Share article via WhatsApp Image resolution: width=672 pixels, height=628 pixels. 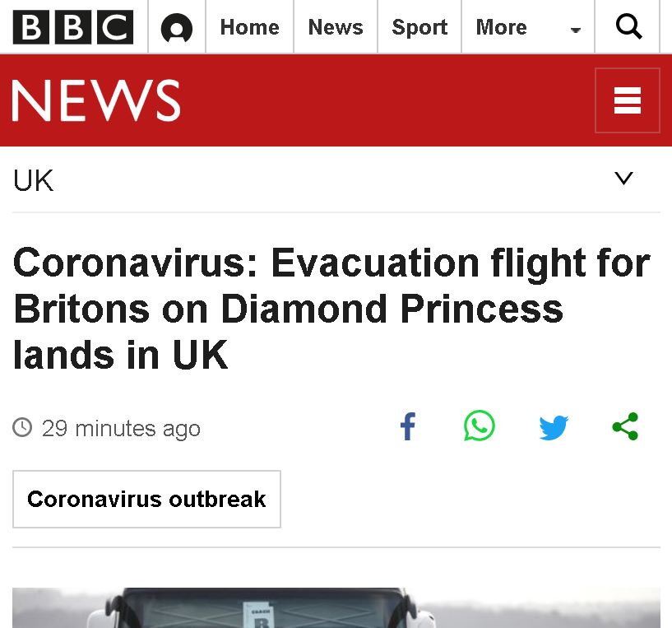tap(480, 426)
